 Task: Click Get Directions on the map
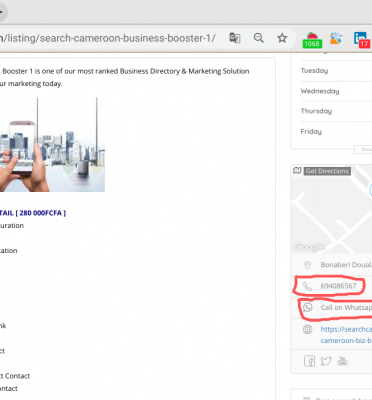pyautogui.click(x=327, y=171)
